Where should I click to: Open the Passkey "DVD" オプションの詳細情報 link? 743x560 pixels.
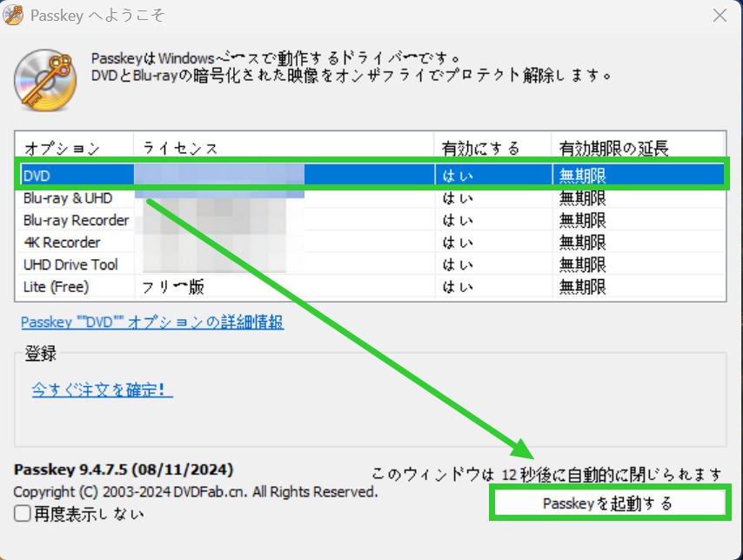point(152,322)
